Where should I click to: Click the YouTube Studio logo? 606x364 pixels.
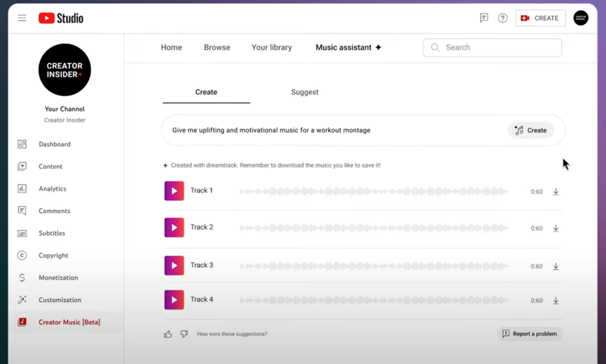(x=61, y=18)
